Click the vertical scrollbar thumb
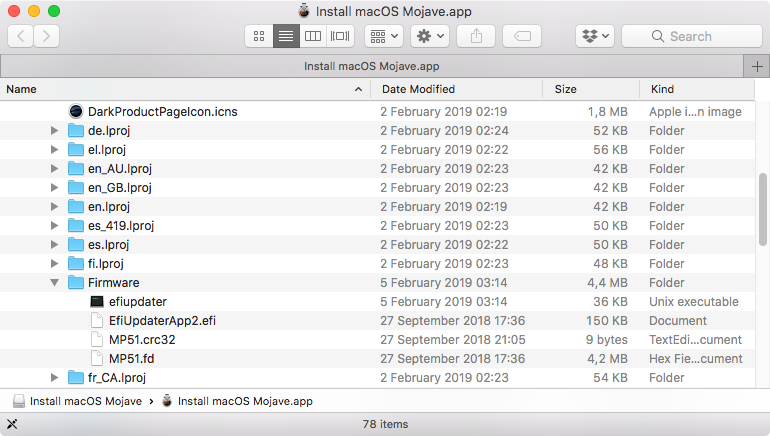 pos(762,209)
